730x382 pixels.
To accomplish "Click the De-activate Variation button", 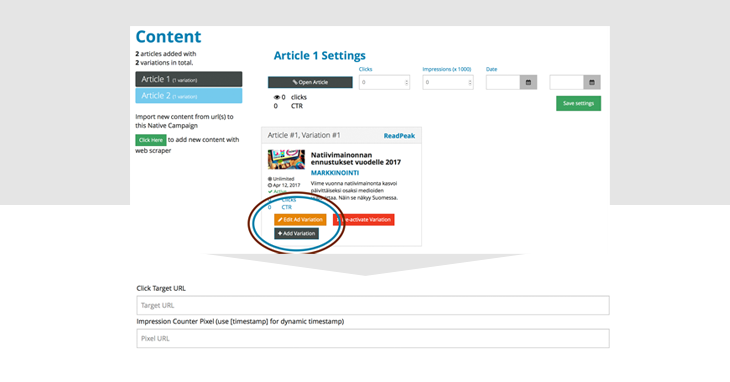I will click(x=364, y=220).
